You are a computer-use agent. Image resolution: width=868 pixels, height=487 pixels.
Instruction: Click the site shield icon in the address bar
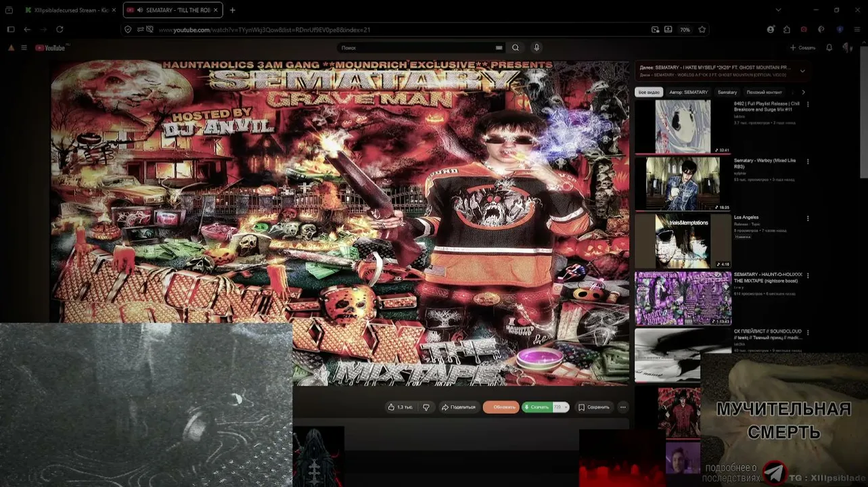click(128, 30)
